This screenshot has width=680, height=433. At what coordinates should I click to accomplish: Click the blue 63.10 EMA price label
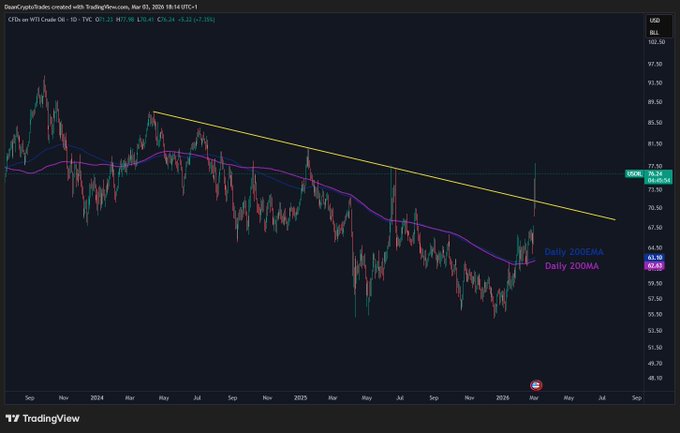click(x=654, y=256)
